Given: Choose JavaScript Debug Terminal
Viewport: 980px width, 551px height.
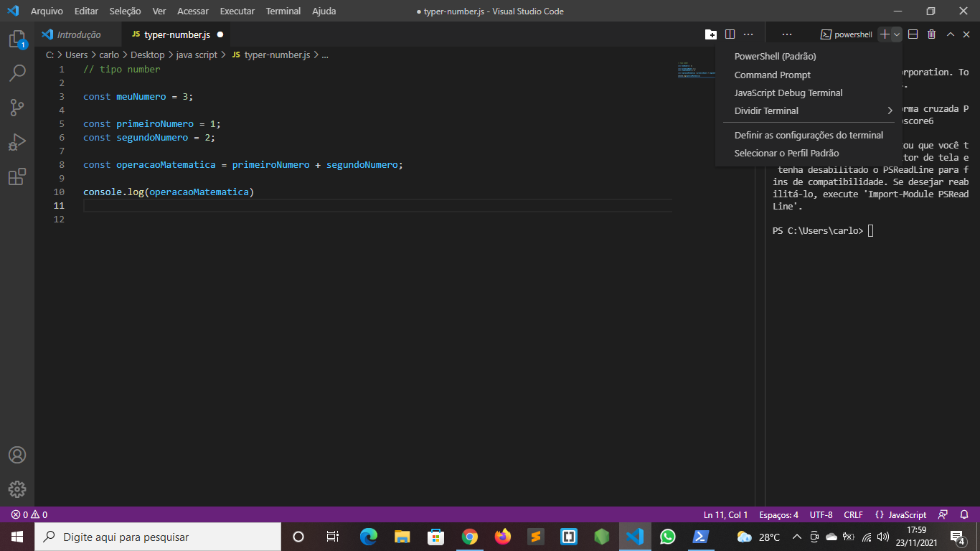Looking at the screenshot, I should tap(809, 93).
